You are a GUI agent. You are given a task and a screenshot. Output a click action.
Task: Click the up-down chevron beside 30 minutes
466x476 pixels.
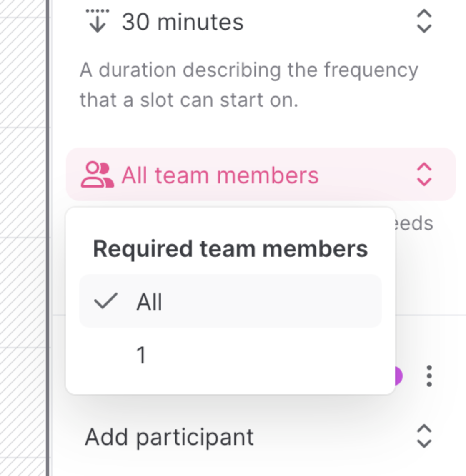coord(424,21)
